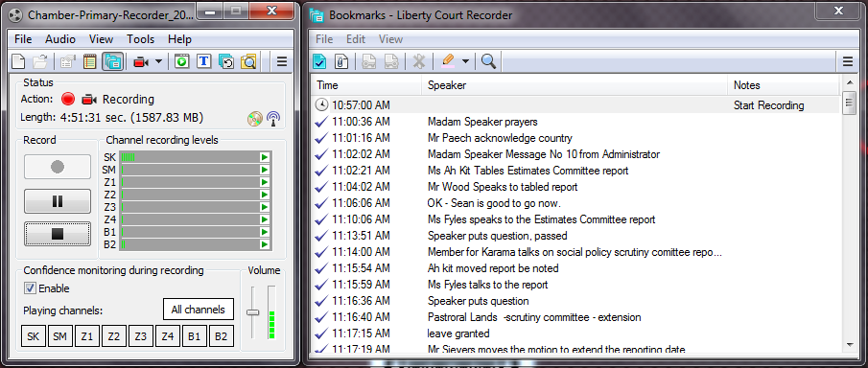Click the Record button with grey circle
The width and height of the screenshot is (868, 368).
point(58,167)
